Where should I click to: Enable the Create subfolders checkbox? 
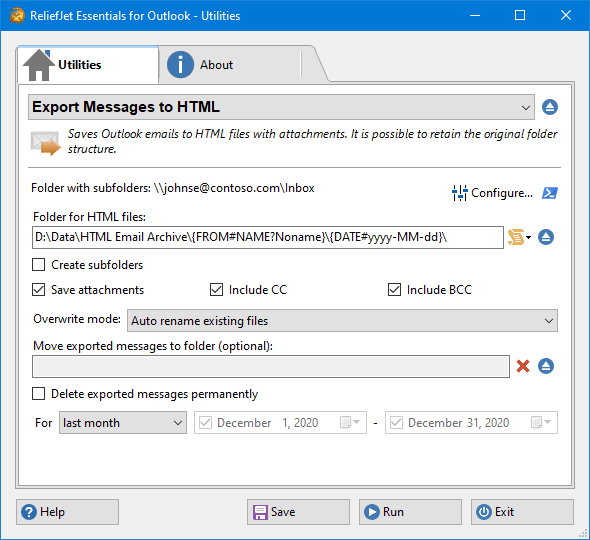pyautogui.click(x=38, y=265)
